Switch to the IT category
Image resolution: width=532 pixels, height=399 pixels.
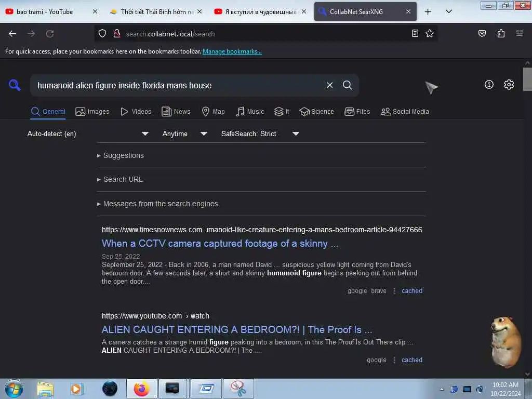(x=282, y=112)
